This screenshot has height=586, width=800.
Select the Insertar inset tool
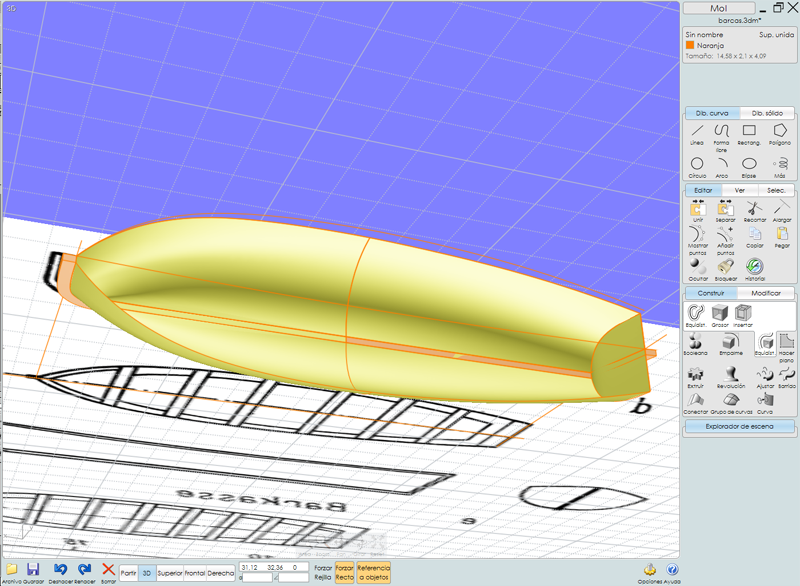[x=743, y=313]
